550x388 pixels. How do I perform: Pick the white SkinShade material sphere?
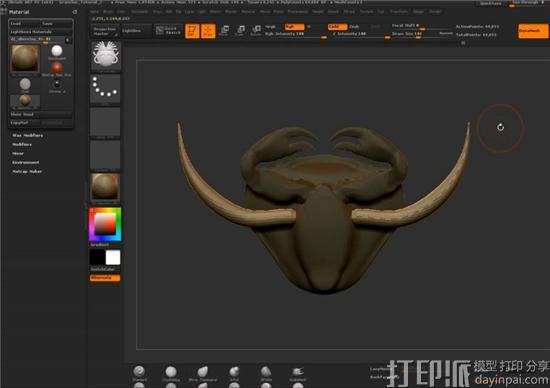[57, 52]
